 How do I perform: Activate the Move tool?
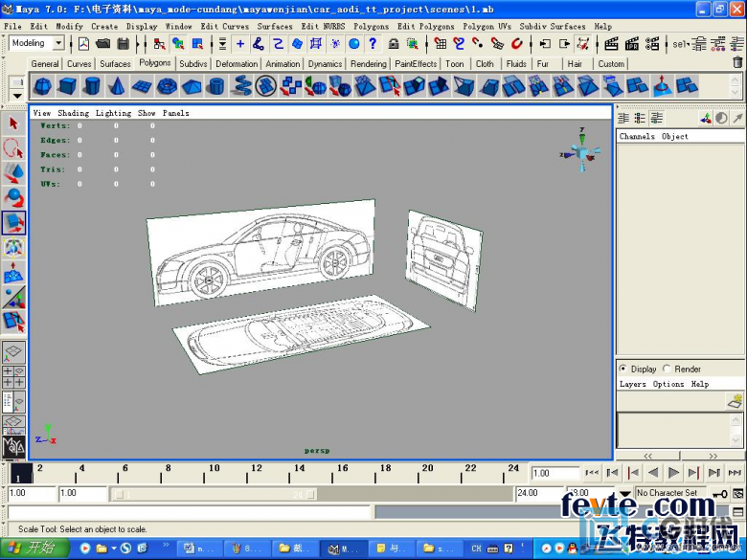coord(13,173)
